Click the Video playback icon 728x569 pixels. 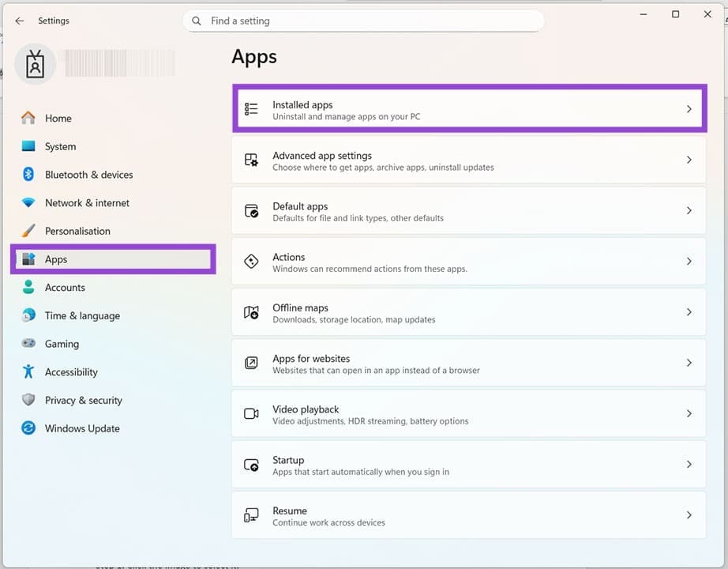point(251,413)
